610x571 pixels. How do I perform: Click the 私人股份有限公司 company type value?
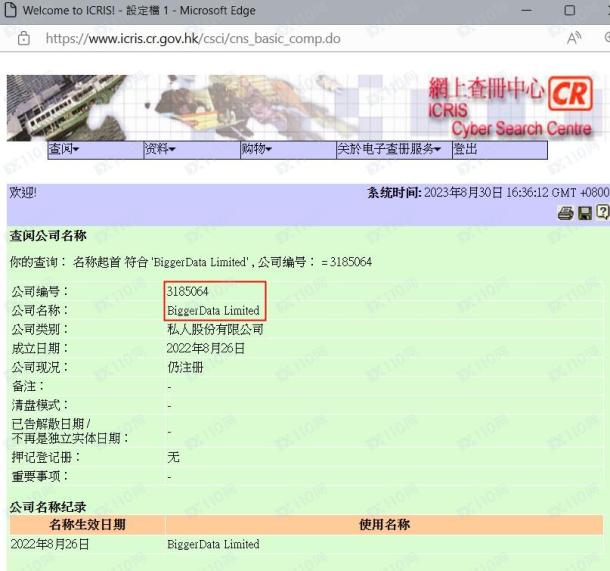pyautogui.click(x=215, y=329)
